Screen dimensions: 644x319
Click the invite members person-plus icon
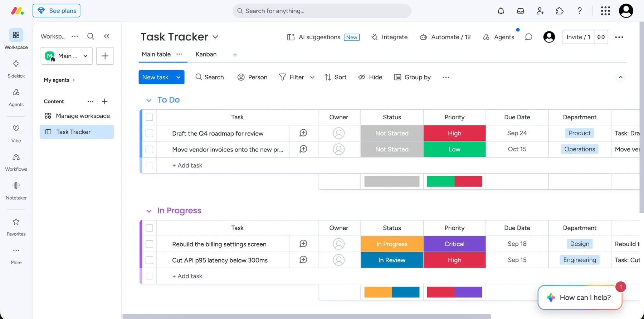point(540,11)
